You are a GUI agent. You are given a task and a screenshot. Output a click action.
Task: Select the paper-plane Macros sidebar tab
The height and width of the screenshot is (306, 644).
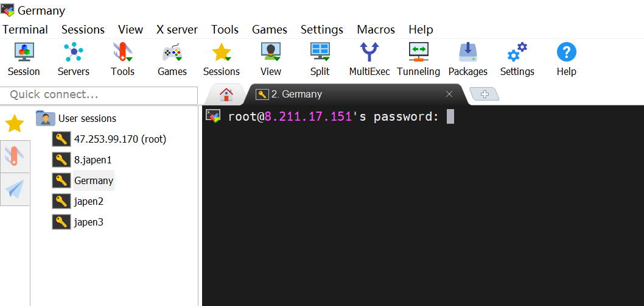click(15, 189)
